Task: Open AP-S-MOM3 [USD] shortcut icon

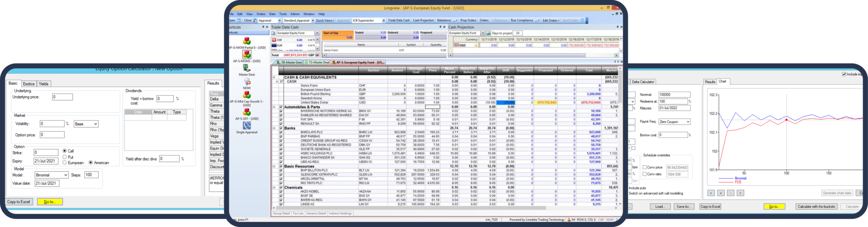Action: tap(247, 55)
